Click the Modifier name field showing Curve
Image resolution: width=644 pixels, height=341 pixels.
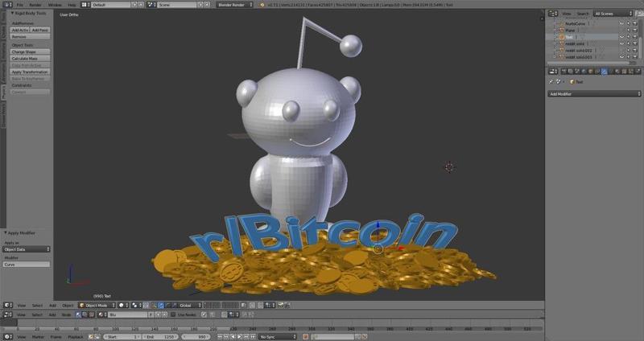(27, 265)
